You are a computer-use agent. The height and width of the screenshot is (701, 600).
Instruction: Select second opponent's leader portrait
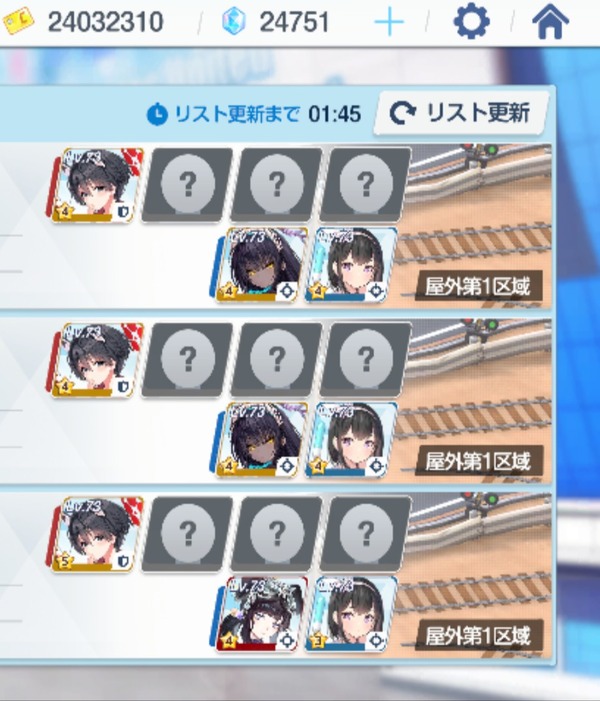(x=95, y=360)
